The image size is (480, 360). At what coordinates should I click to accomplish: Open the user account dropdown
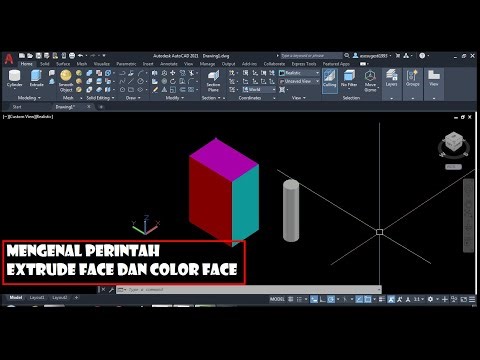pos(372,56)
